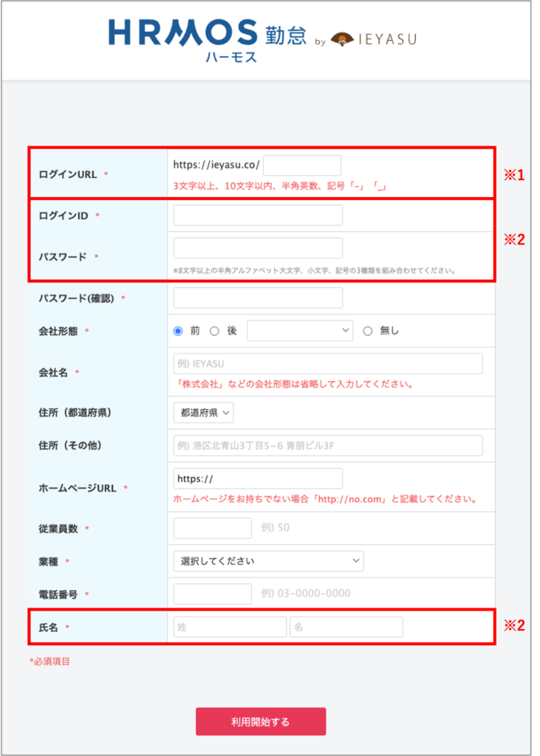Click the ログインID input field
The image size is (540, 756).
tap(258, 215)
